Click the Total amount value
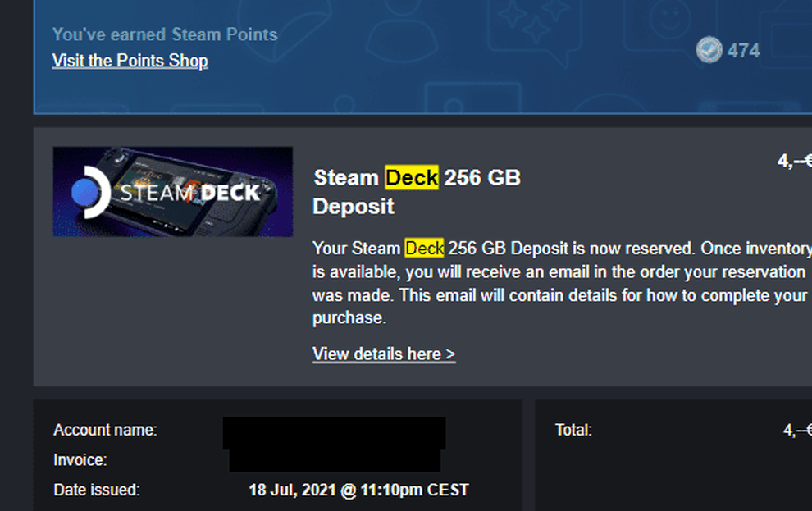This screenshot has height=511, width=812. pos(797,430)
